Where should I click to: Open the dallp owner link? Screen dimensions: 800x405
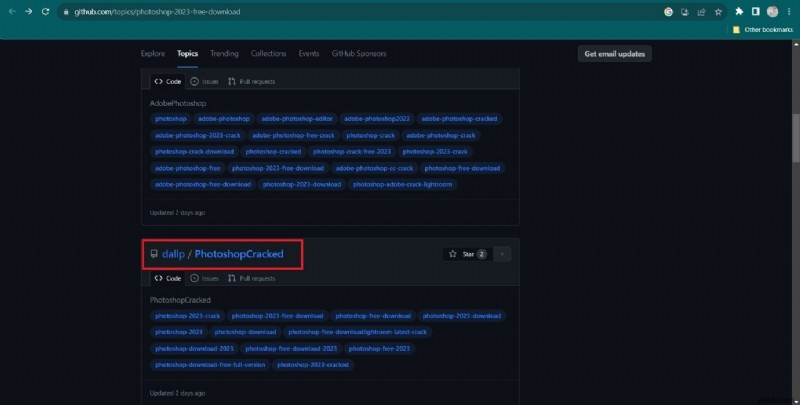click(x=173, y=254)
